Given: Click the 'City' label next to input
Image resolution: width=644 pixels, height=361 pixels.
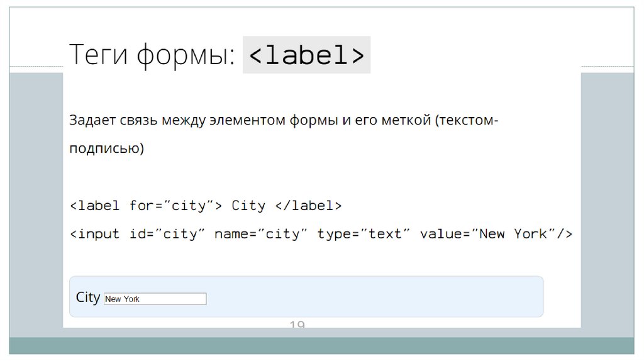Looking at the screenshot, I should point(88,297).
